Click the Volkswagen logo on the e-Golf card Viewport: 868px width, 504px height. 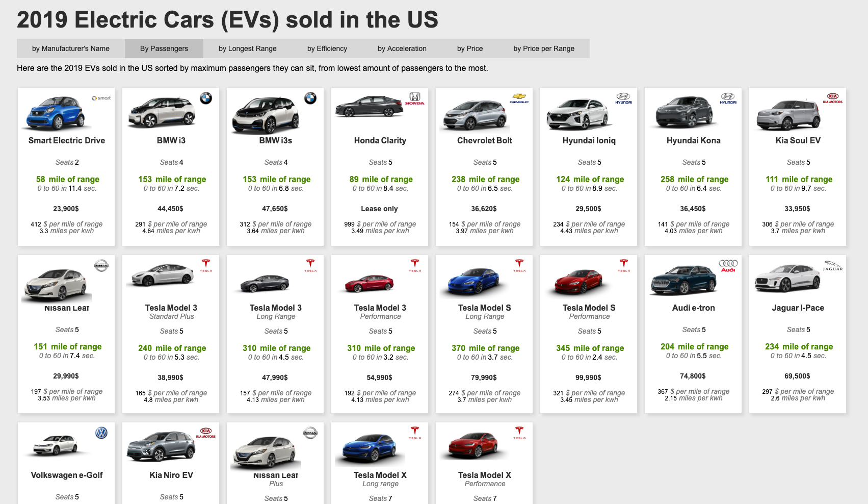pyautogui.click(x=102, y=433)
